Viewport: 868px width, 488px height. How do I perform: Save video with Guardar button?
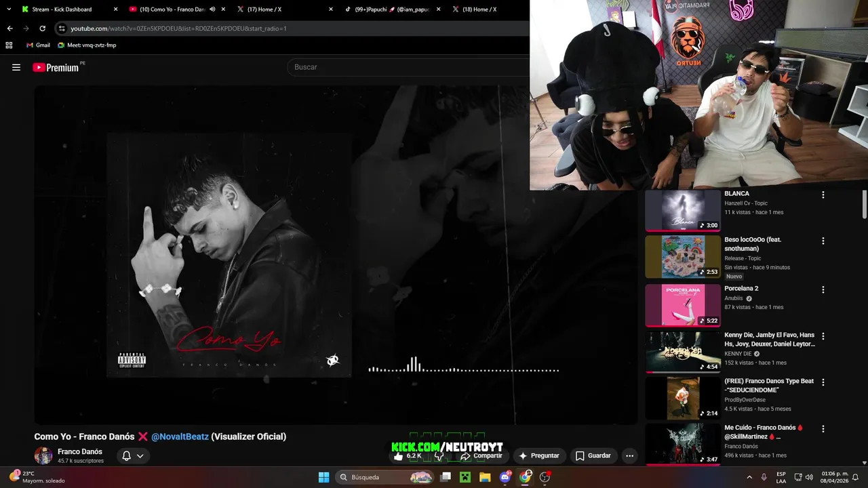593,455
